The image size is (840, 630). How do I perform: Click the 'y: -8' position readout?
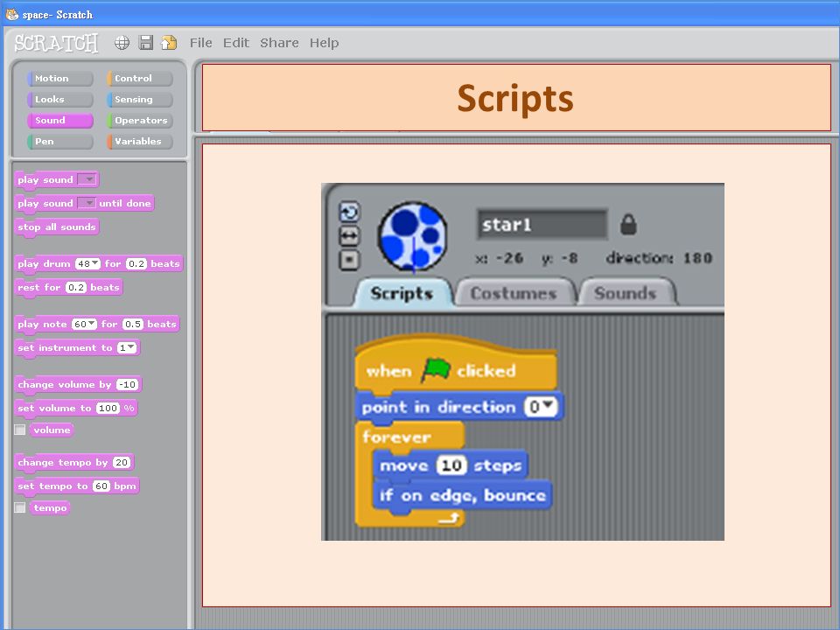click(560, 258)
